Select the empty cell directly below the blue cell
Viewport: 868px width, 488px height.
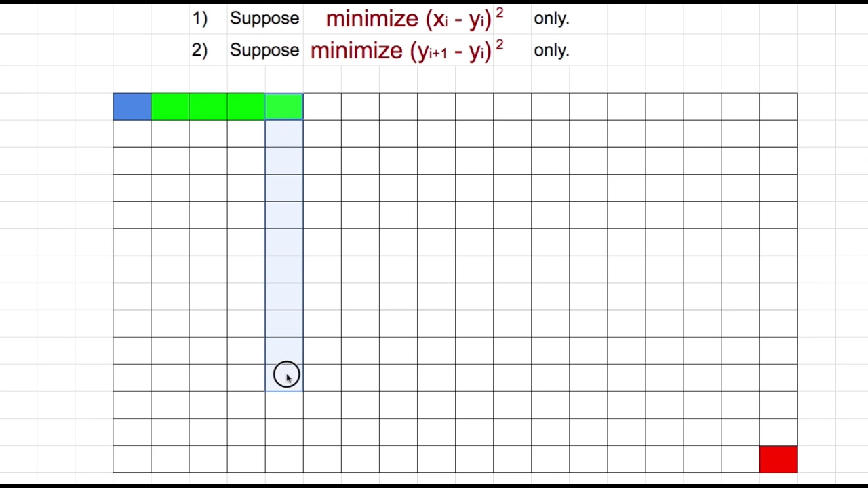point(132,134)
